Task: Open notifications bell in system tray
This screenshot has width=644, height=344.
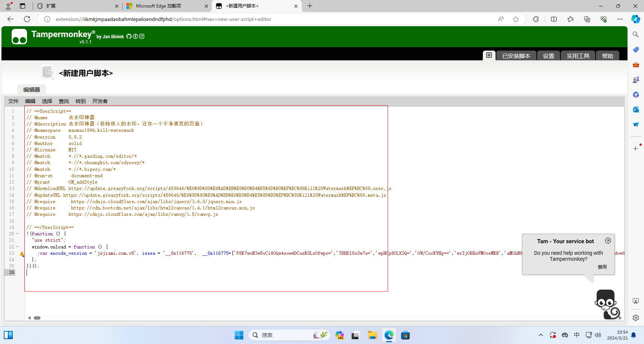Action: point(634,335)
